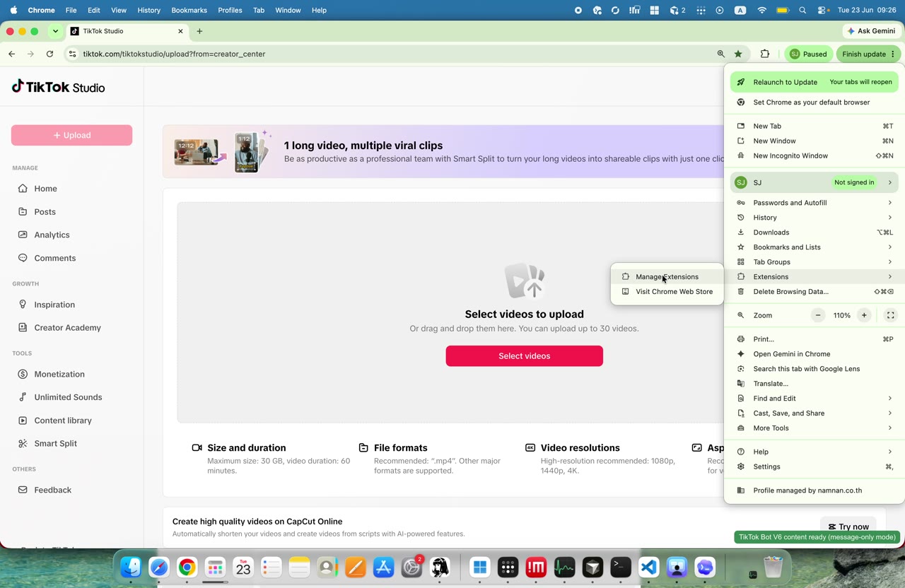
Task: Expand Bookmarks and Lists submenu
Action: pyautogui.click(x=814, y=247)
